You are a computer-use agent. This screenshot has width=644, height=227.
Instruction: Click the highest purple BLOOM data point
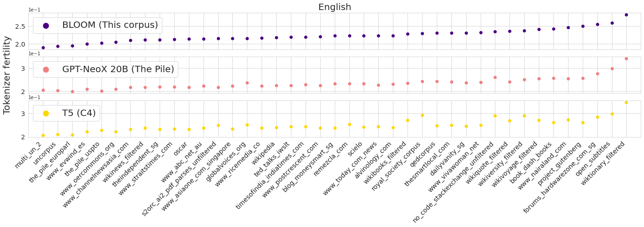click(x=626, y=15)
